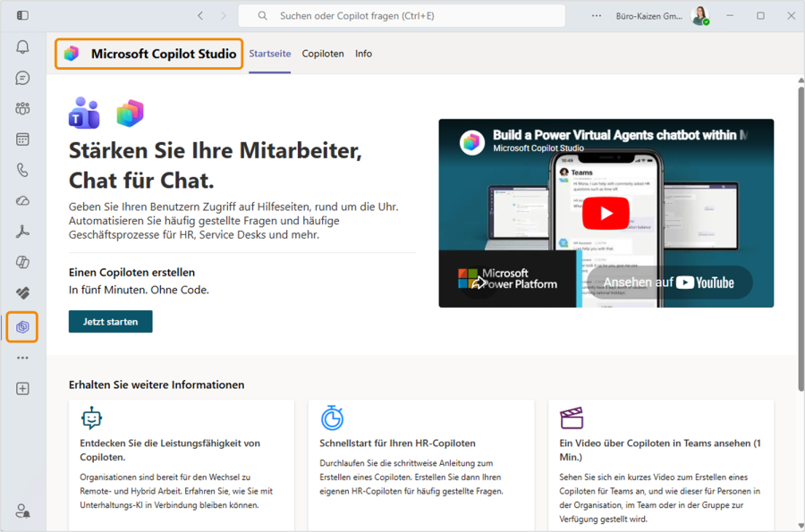Screen dimensions: 805x532
Task: Click the Copilot Studio logo above headline
Action: [131, 113]
